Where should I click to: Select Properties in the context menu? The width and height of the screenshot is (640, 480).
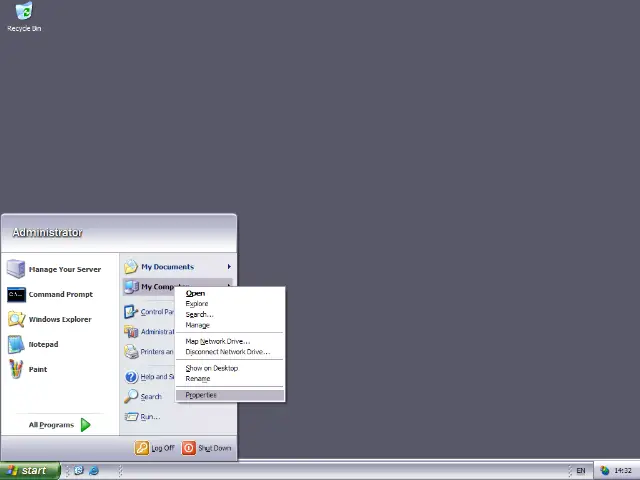pos(230,395)
